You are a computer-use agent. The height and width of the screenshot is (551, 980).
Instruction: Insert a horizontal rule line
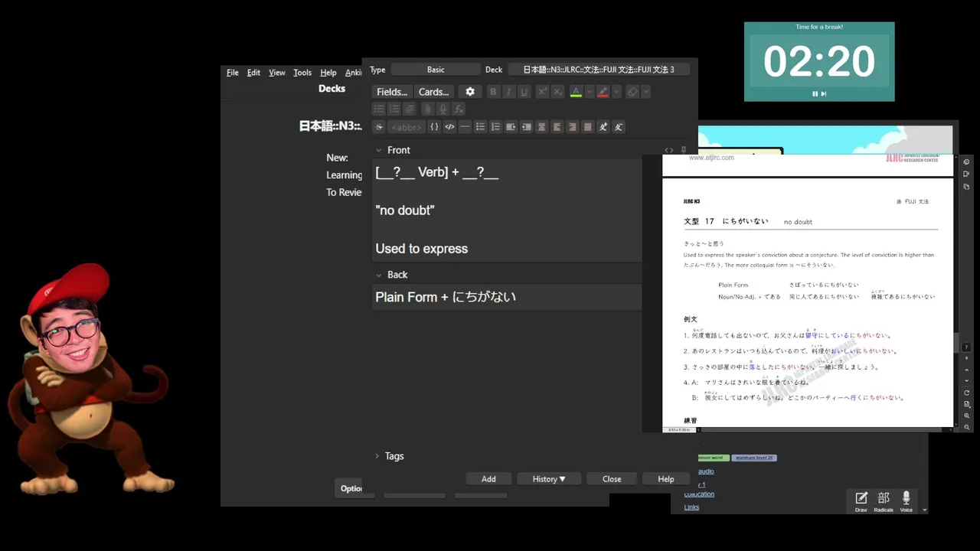tap(465, 127)
